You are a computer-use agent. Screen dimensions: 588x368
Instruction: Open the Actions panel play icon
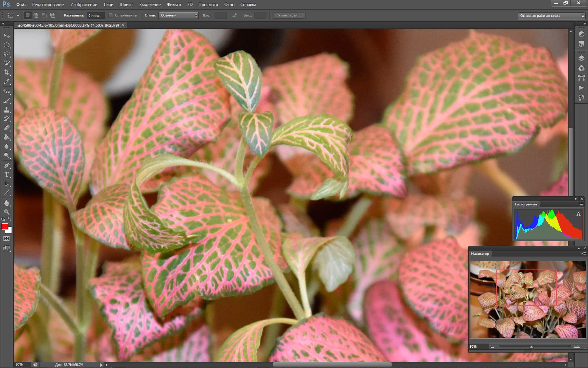[581, 88]
